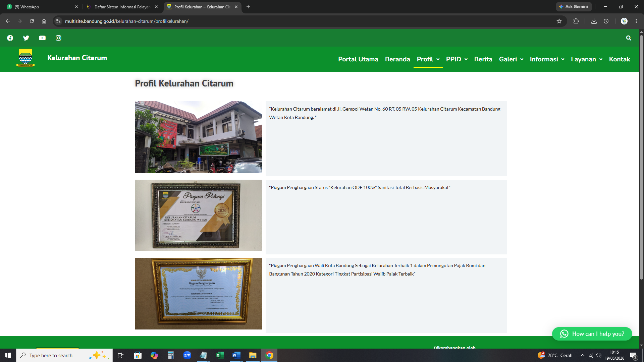
Task: Reload the page with refresh icon
Action: [x=32, y=21]
